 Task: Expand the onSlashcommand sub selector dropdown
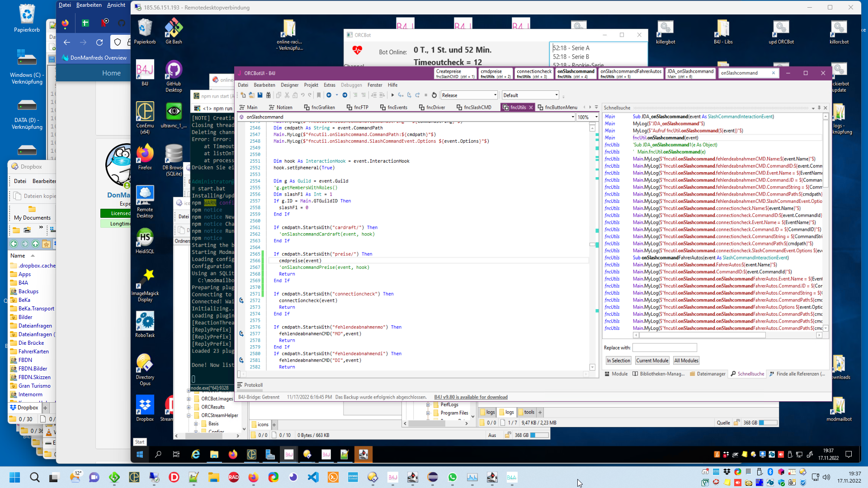click(573, 117)
